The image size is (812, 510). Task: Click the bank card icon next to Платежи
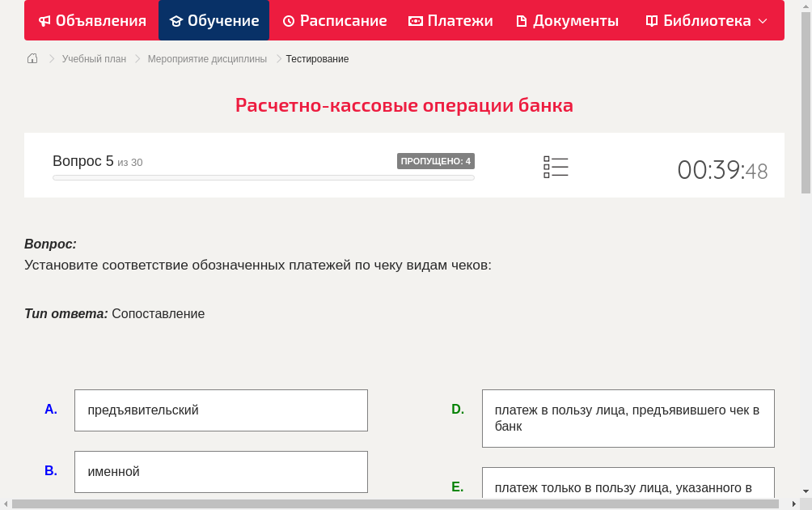[x=416, y=20]
